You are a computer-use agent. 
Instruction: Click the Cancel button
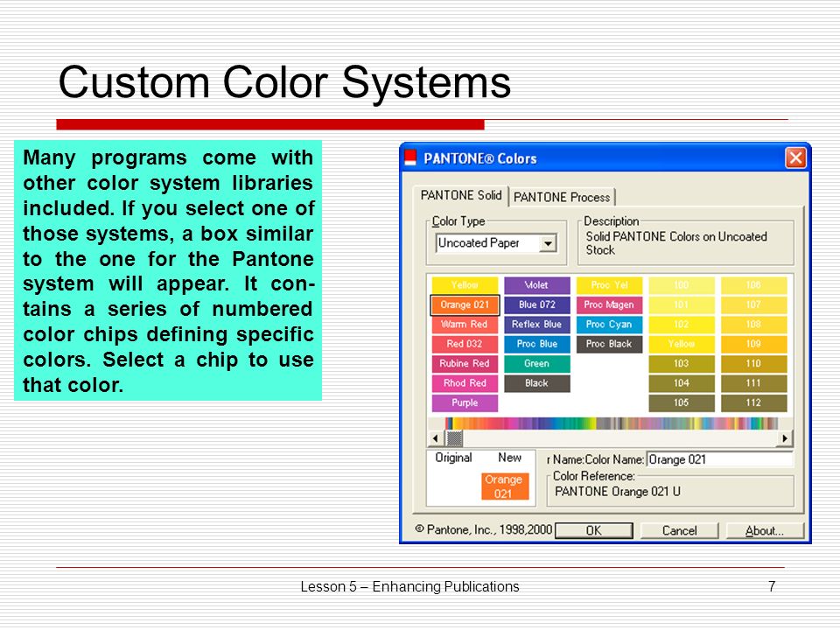coord(679,531)
